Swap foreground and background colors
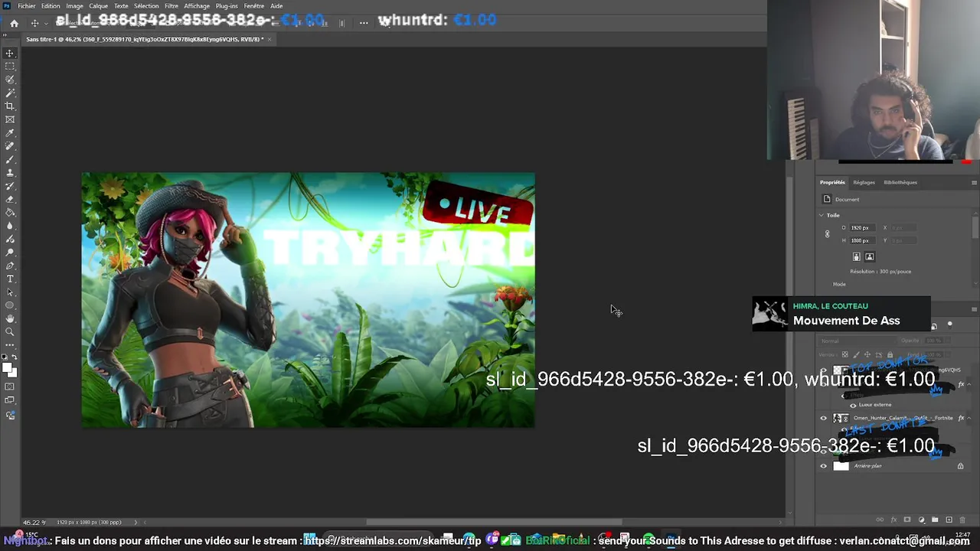This screenshot has width=980, height=551. tap(15, 357)
